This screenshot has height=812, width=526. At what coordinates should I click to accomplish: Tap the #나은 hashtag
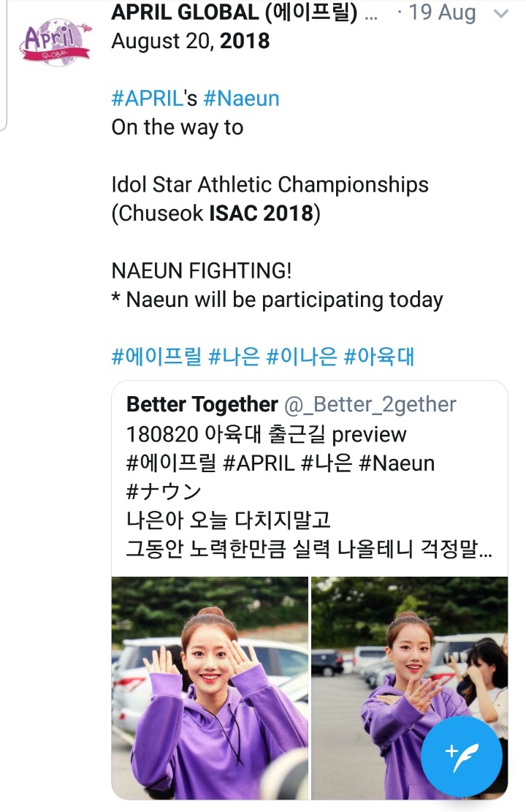(234, 356)
